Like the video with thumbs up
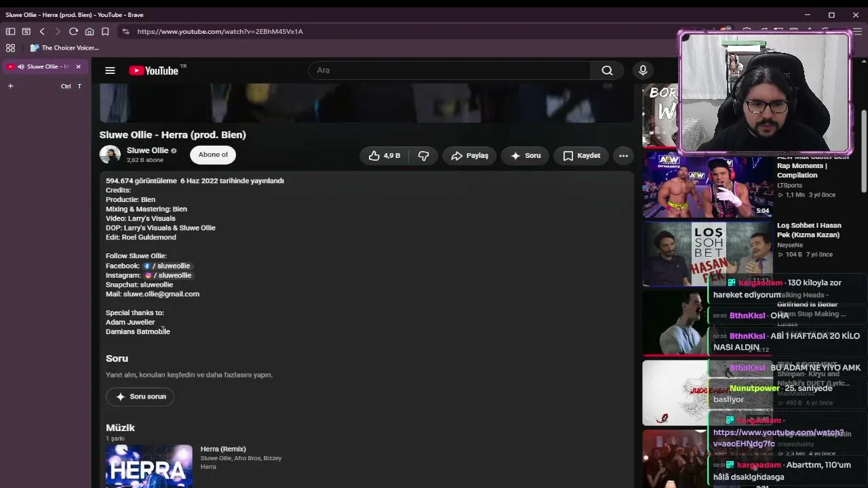 [384, 156]
